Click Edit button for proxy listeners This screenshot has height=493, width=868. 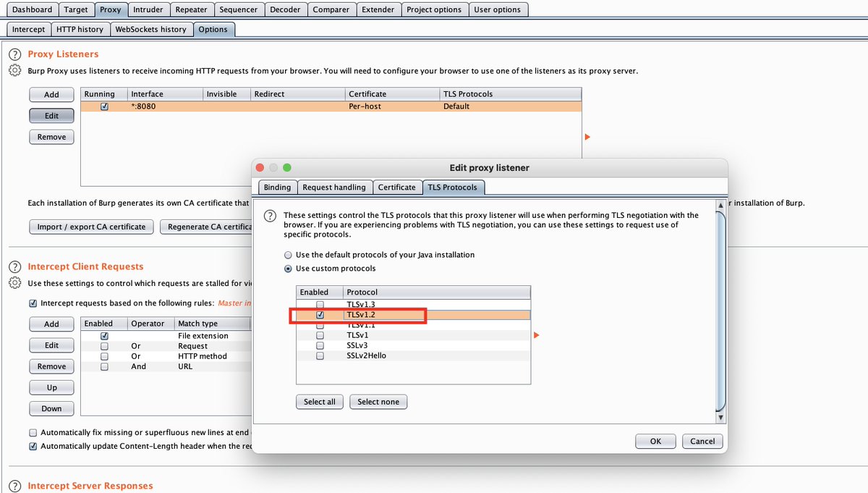(x=51, y=116)
